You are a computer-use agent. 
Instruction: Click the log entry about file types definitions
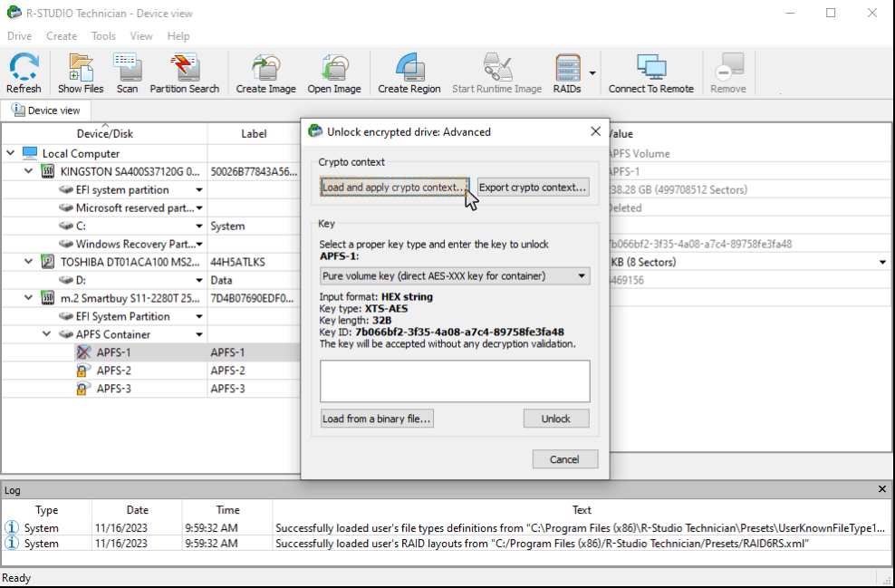point(447,528)
